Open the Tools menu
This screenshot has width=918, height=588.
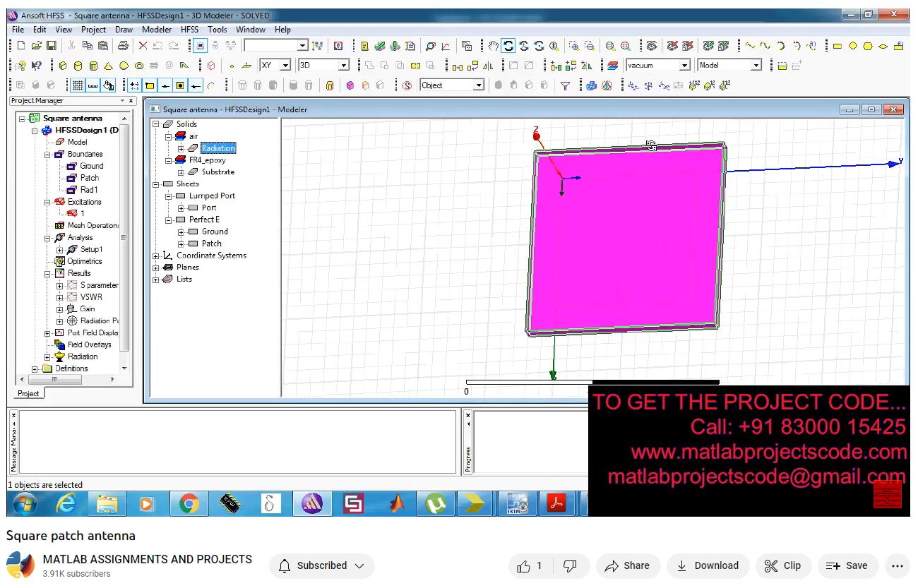click(217, 30)
